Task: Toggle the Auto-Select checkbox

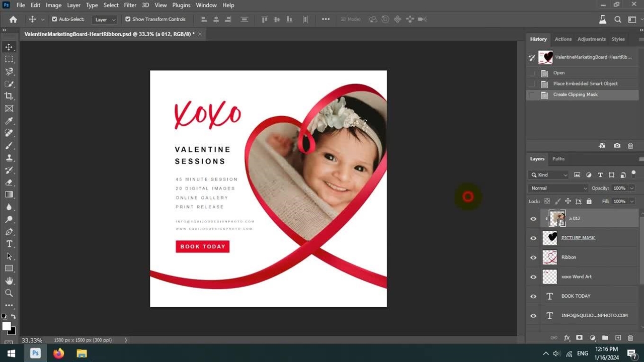Action: pyautogui.click(x=54, y=19)
